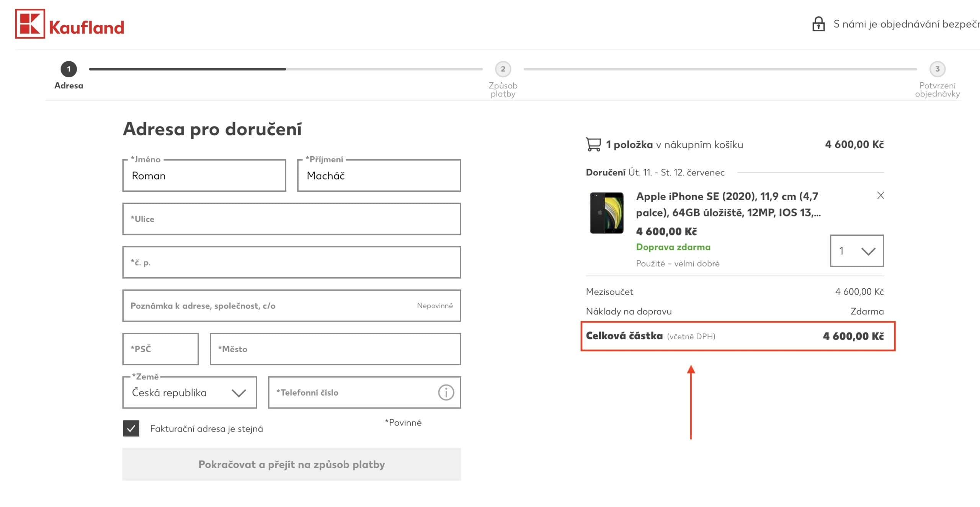Click the 1 položka v nákupním košíku text
The width and height of the screenshot is (980, 507).
point(675,145)
